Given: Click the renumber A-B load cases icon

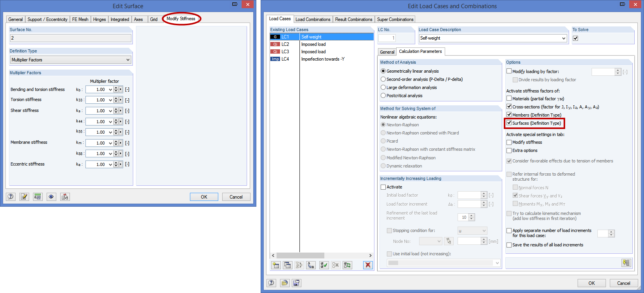Looking at the screenshot, I should tap(311, 265).
